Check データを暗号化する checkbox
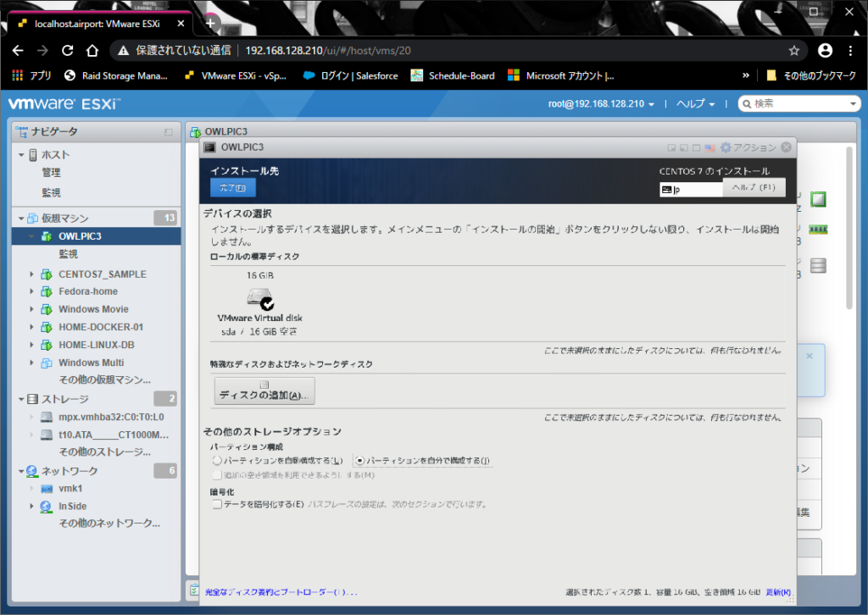This screenshot has width=868, height=615. 218,504
